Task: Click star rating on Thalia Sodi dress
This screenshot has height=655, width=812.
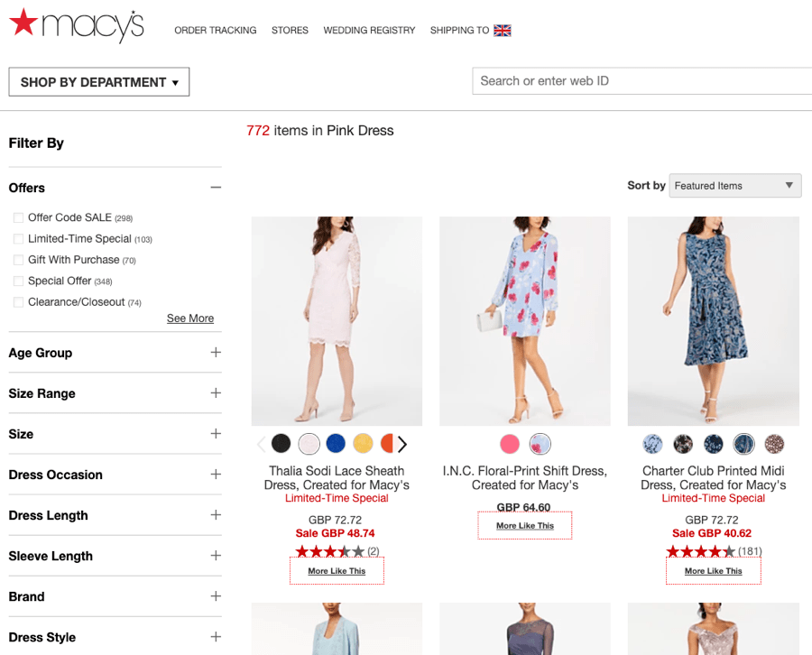Action: 329,551
